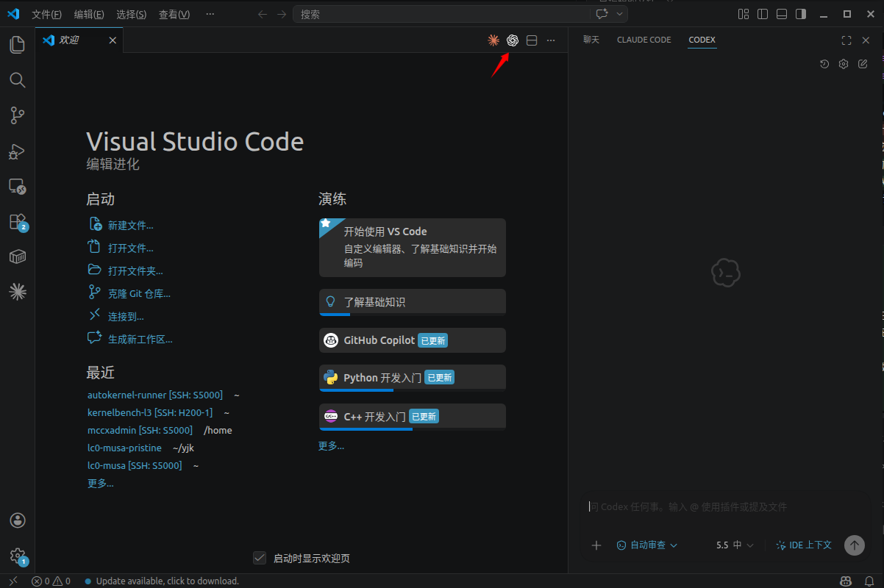Image resolution: width=884 pixels, height=588 pixels.
Task: Switch to the CLAUDE CODE tab
Action: point(644,40)
